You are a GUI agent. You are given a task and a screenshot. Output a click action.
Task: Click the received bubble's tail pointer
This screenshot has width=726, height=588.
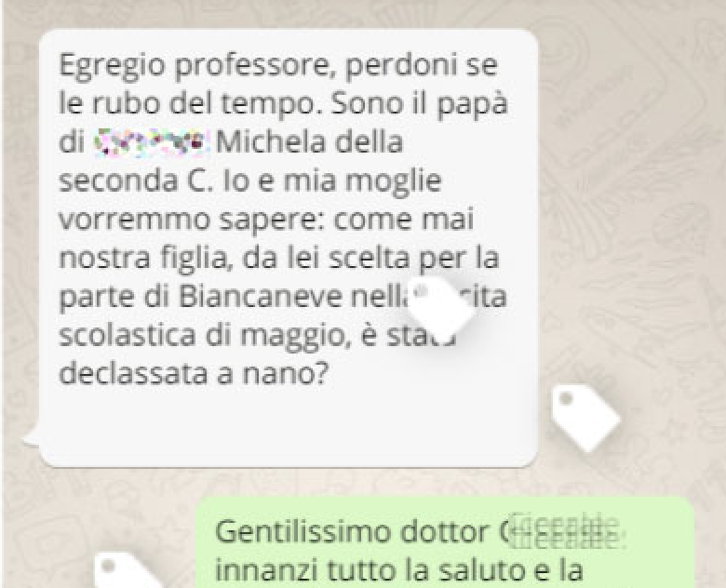[x=32, y=436]
